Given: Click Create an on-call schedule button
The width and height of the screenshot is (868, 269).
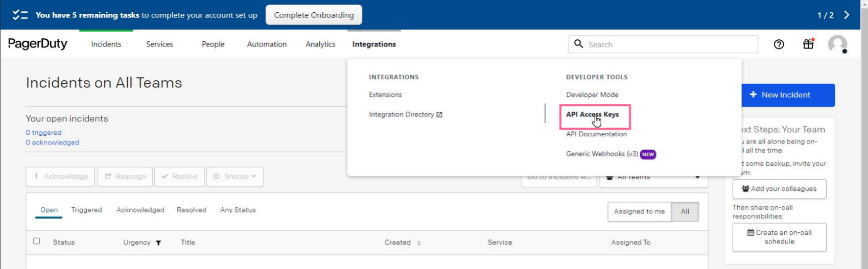Looking at the screenshot, I should coord(779,237).
